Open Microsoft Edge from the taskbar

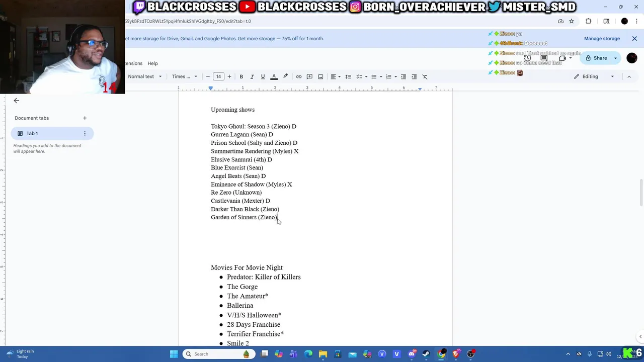click(x=308, y=354)
